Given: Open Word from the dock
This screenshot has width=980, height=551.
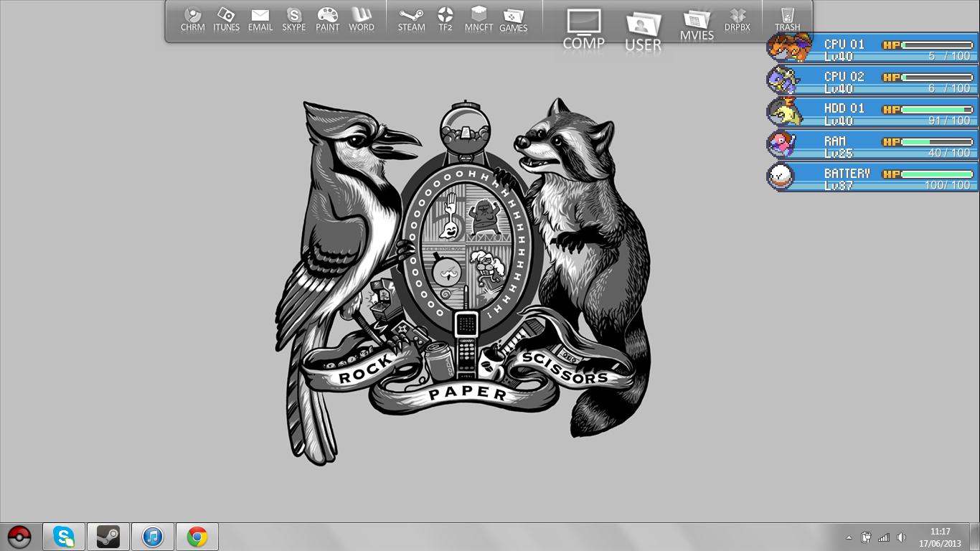Looking at the screenshot, I should pos(362,19).
